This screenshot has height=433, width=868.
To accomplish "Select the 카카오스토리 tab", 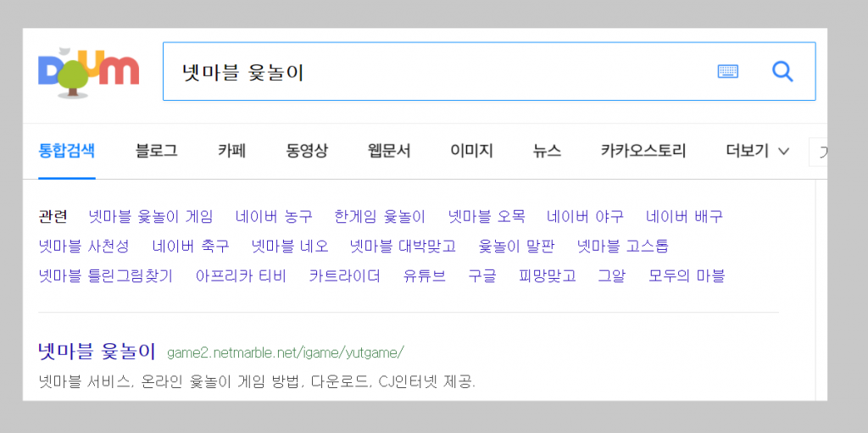I will coord(643,151).
